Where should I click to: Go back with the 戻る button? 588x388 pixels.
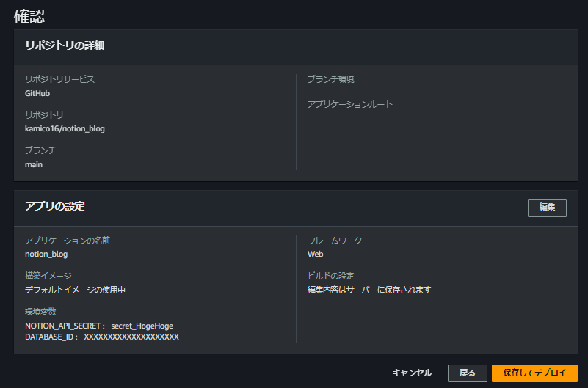pyautogui.click(x=468, y=373)
